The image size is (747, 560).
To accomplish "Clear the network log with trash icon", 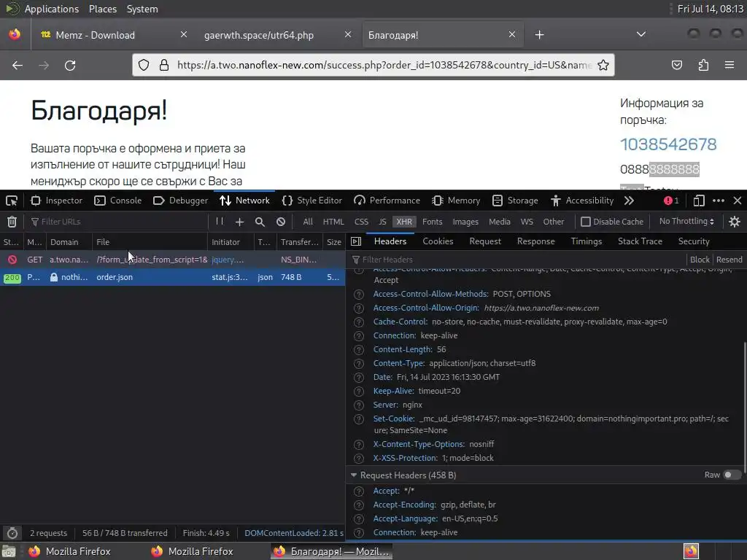I will (12, 222).
